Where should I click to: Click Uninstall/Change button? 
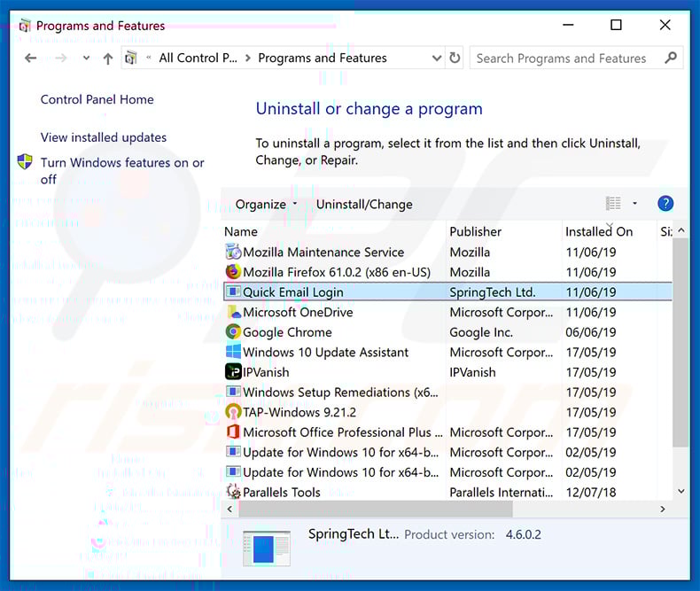tap(364, 205)
